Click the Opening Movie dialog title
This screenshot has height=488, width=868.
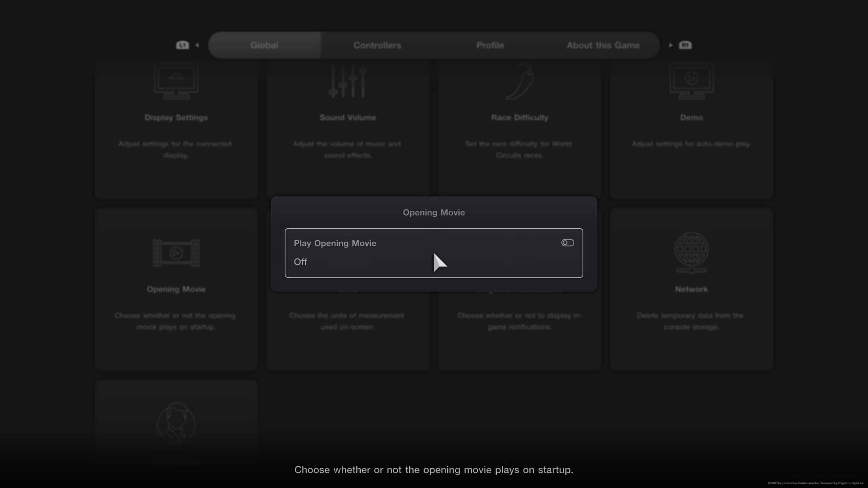(434, 212)
